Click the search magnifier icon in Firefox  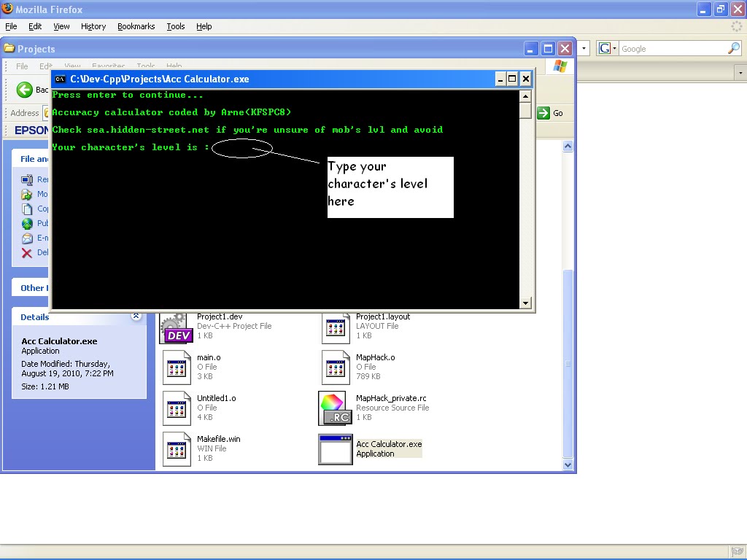(x=734, y=49)
